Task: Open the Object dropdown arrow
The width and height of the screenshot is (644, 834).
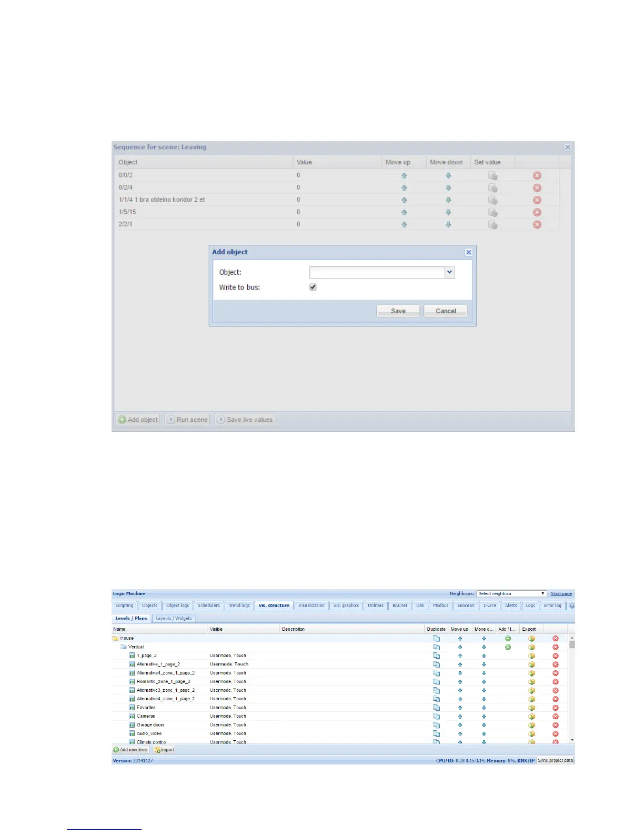Action: (450, 272)
